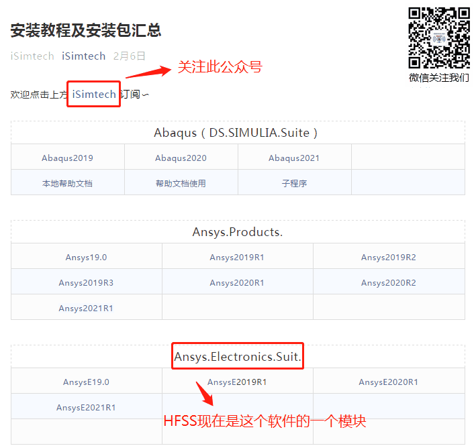Open the AnsysE2019R1 link
This screenshot has height=448, width=476.
point(237,382)
